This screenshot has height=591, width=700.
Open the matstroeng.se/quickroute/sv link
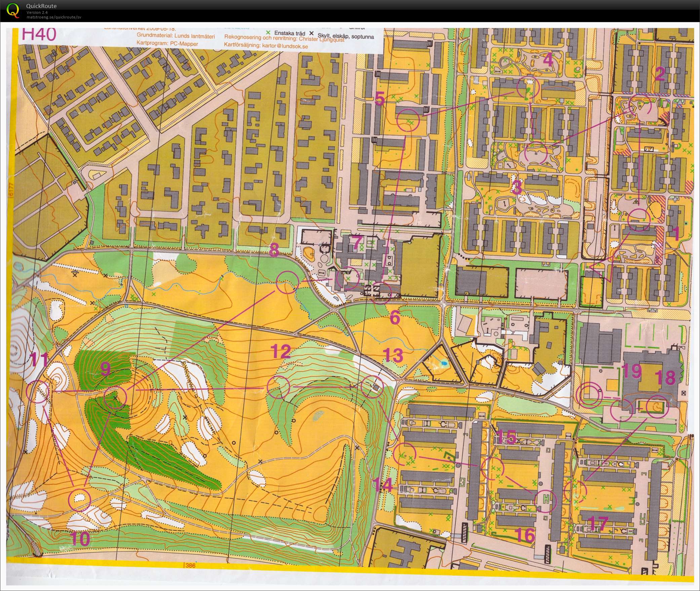54,17
